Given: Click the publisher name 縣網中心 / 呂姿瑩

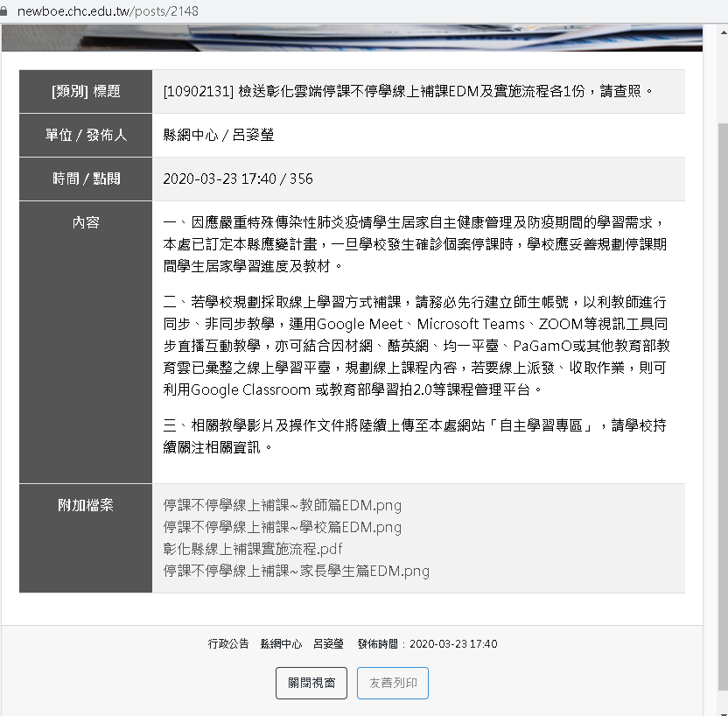Looking at the screenshot, I should [219, 135].
